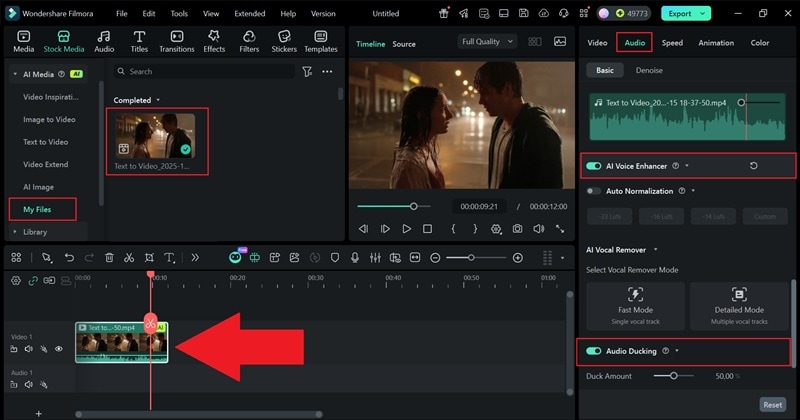Select Text to Video in sidebar
Image resolution: width=800 pixels, height=420 pixels.
[x=45, y=142]
